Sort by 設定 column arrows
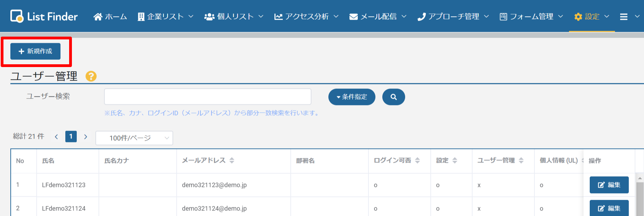The height and width of the screenshot is (216, 644). 455,160
